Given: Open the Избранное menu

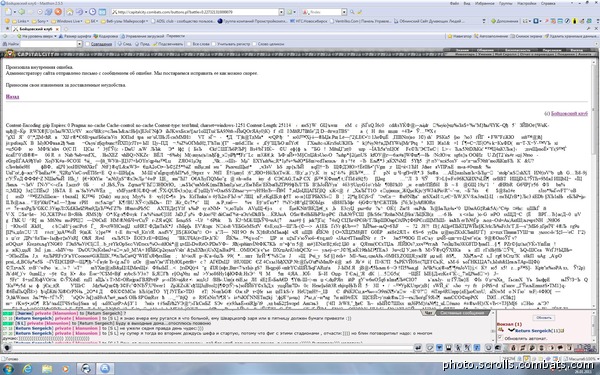Looking at the screenshot, I should coord(484,3).
